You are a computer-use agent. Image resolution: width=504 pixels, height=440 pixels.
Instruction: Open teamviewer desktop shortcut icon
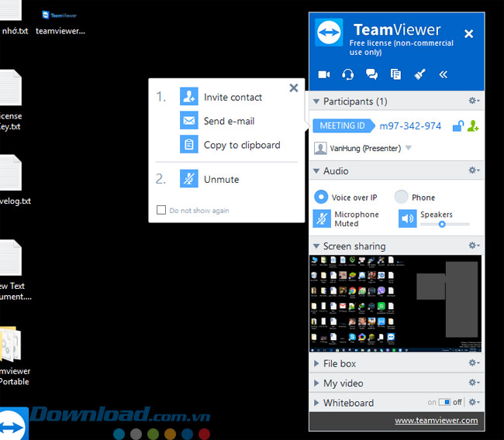point(60,15)
